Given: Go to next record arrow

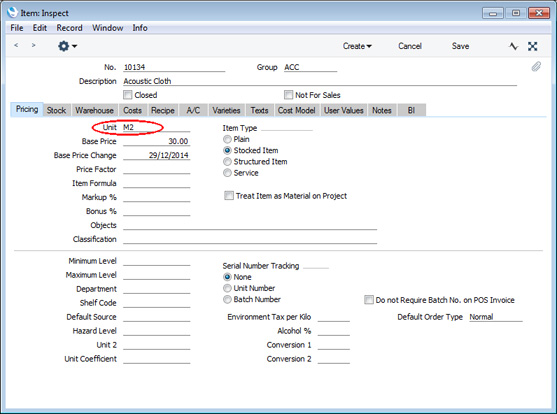Looking at the screenshot, I should (33, 45).
